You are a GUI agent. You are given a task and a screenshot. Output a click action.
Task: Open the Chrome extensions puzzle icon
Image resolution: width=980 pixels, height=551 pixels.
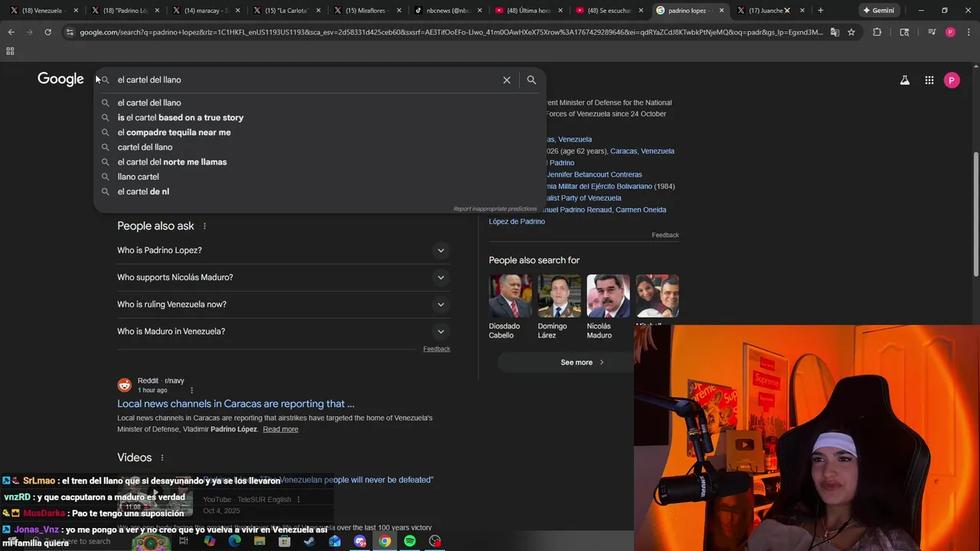[x=877, y=32]
